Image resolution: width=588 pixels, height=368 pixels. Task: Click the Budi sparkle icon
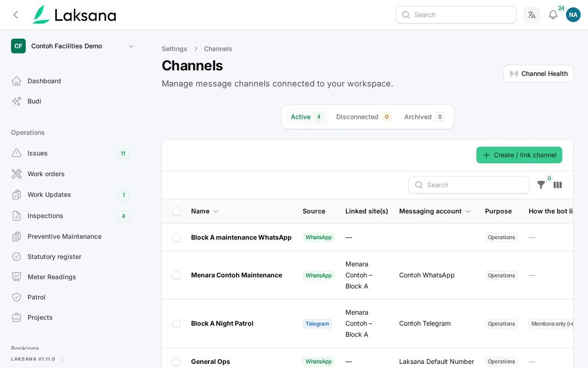(17, 101)
